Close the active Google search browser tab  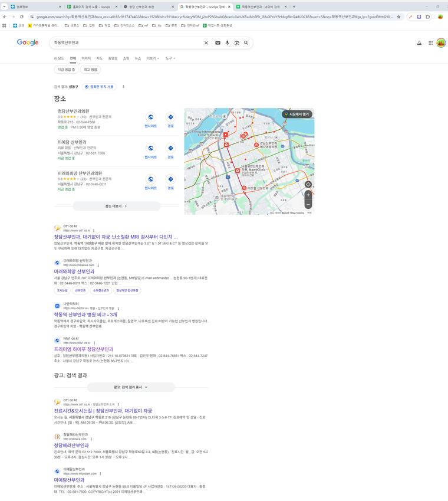coord(229,6)
